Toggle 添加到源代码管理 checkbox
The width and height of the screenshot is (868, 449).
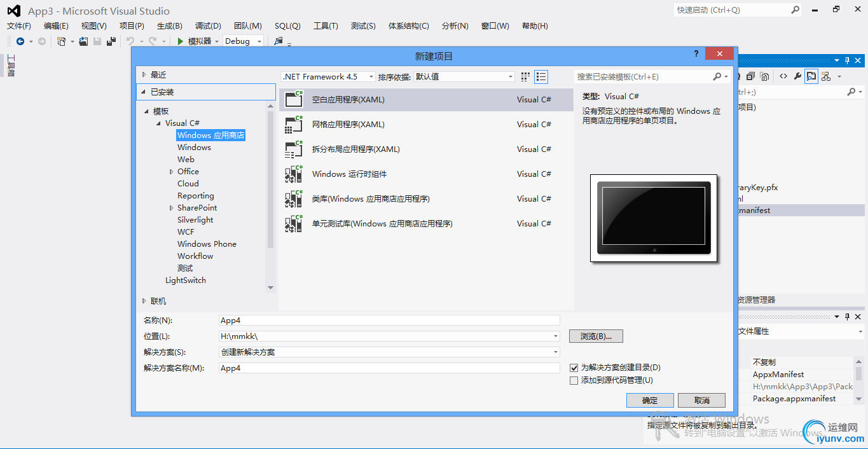[574, 380]
